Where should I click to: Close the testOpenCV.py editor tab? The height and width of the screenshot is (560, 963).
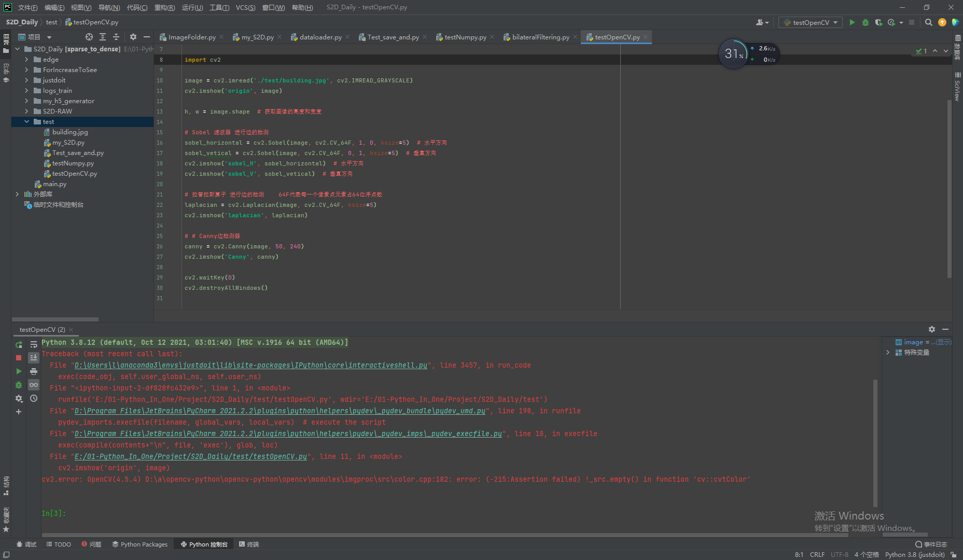pyautogui.click(x=646, y=37)
